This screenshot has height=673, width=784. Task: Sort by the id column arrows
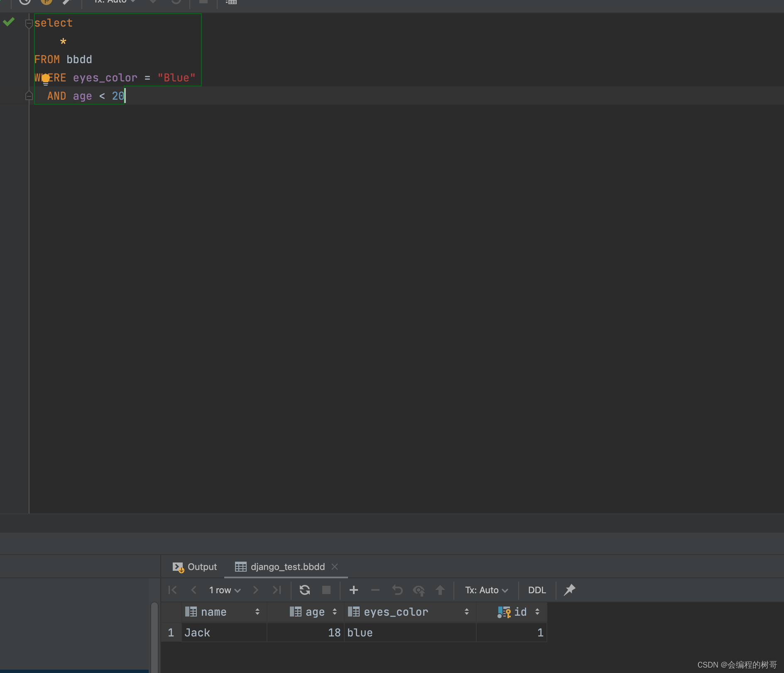click(x=537, y=612)
